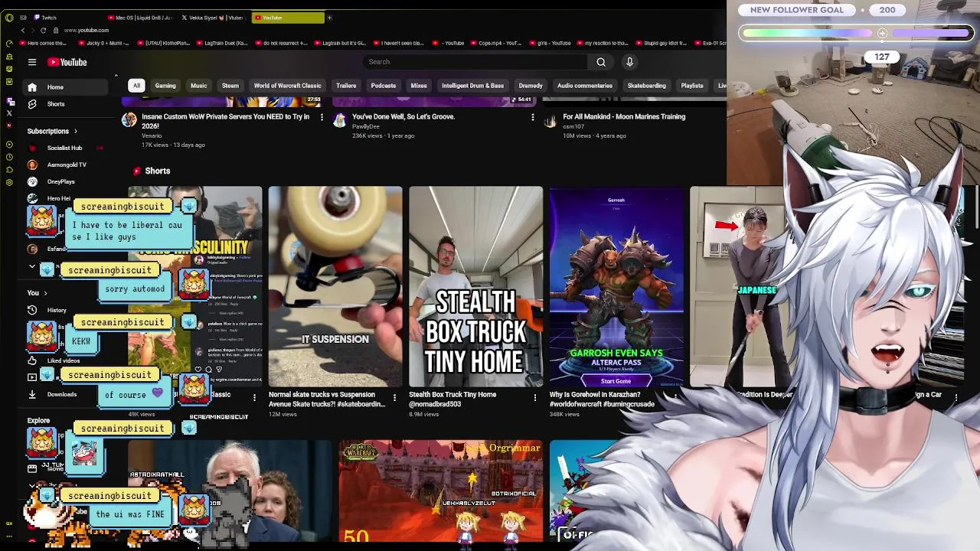This screenshot has width=980, height=551.
Task: Expand the Subscriptions section
Action: coord(52,131)
